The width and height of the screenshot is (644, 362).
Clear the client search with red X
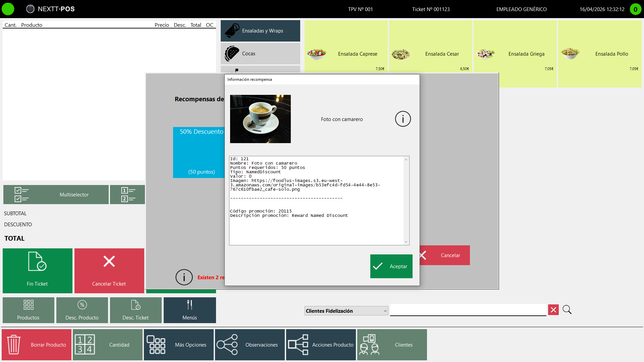[553, 310]
